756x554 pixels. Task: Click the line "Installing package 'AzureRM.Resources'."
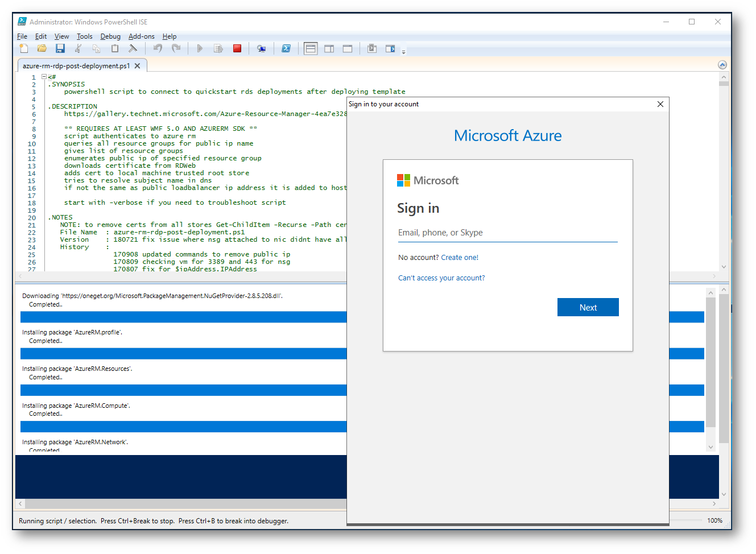[77, 369]
